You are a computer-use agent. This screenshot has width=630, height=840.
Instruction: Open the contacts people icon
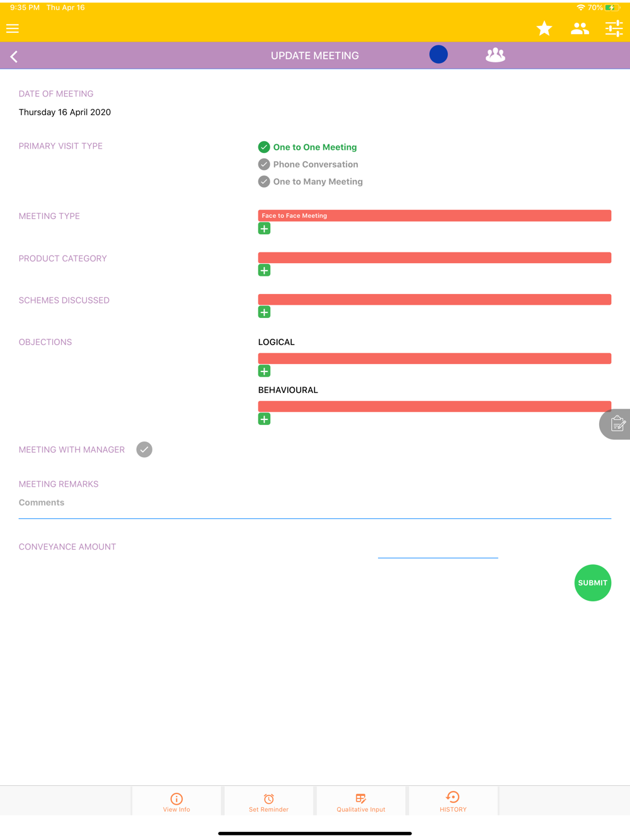[580, 28]
